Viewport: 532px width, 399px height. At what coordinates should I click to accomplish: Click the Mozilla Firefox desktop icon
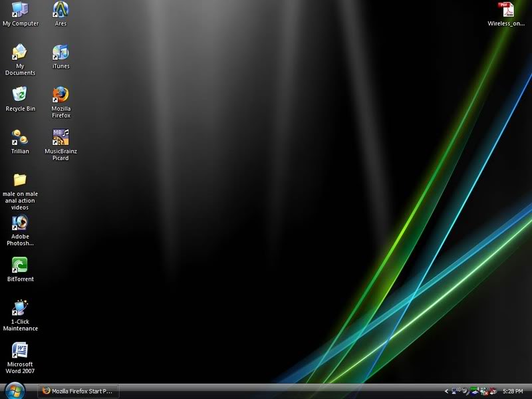point(61,95)
